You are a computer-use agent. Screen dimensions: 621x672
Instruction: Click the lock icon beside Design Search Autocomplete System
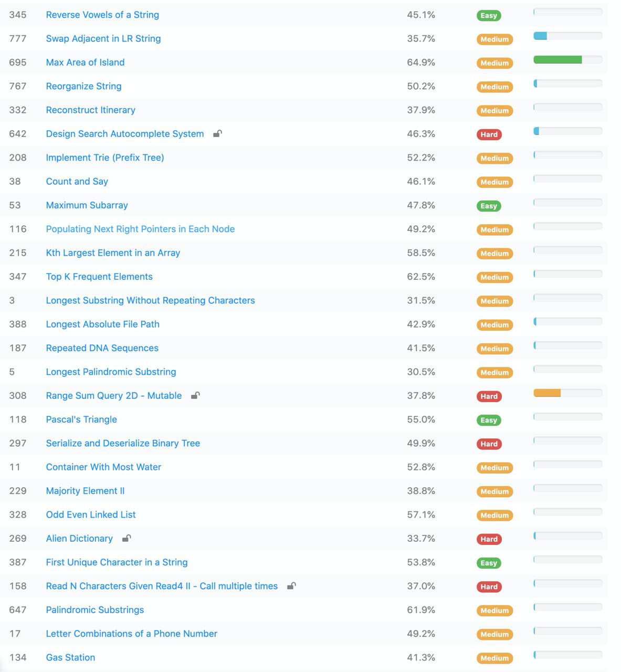pyautogui.click(x=217, y=133)
